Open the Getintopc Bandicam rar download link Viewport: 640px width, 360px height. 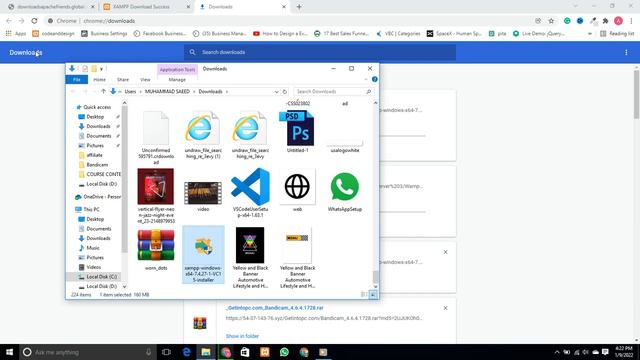(274, 308)
